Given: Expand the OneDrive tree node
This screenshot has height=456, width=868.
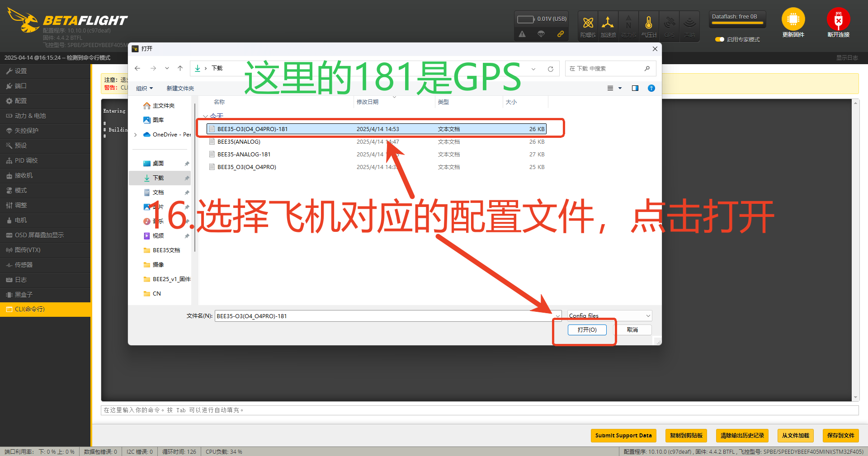Looking at the screenshot, I should pos(136,135).
